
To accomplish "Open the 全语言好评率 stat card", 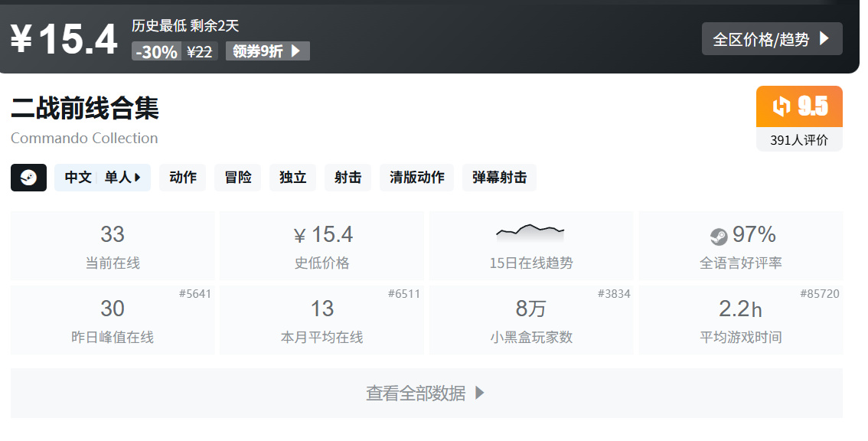I will click(x=741, y=246).
